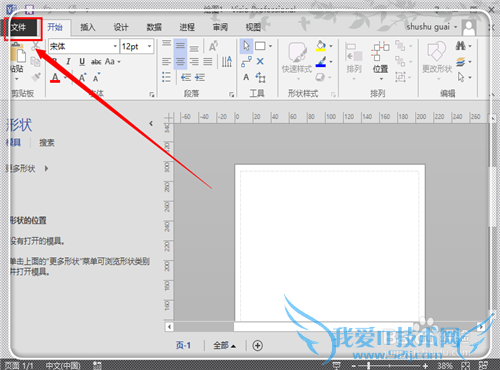Click the 38% zoom level
The height and width of the screenshot is (370, 500).
coord(445,366)
